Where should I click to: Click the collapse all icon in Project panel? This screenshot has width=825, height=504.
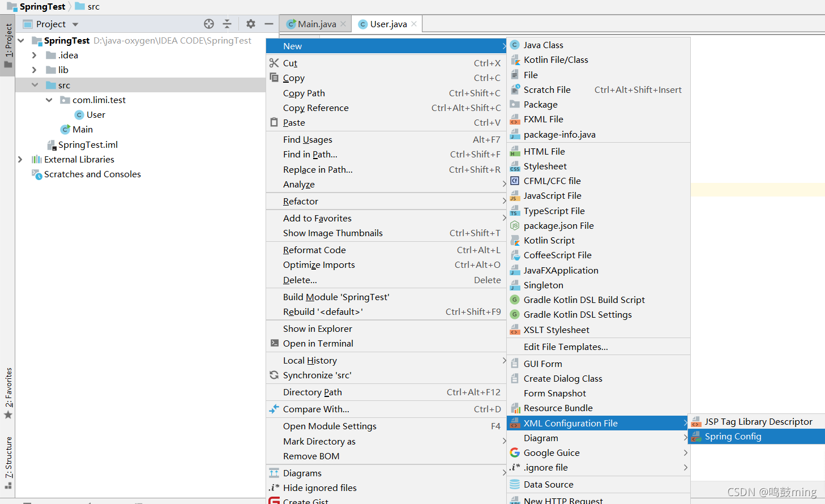tap(227, 24)
